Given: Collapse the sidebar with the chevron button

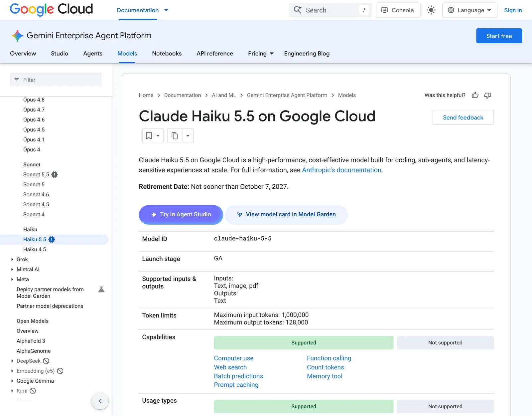Looking at the screenshot, I should point(100,401).
